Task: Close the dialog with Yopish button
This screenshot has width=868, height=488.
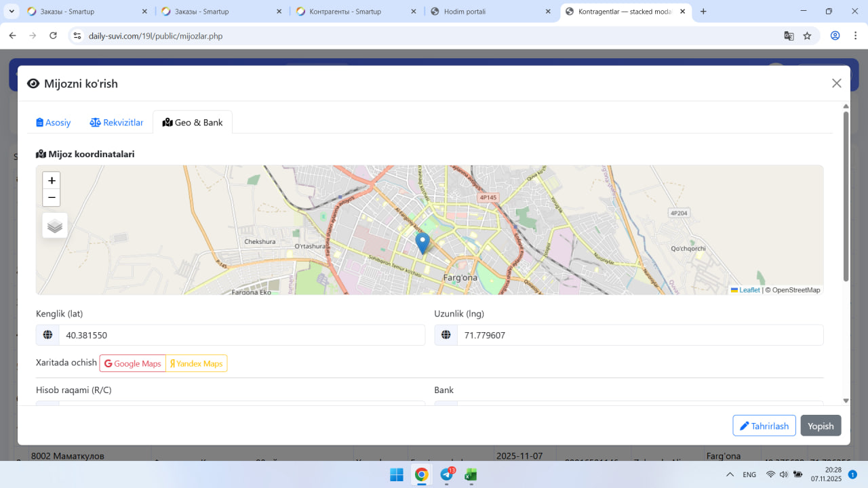Action: pos(821,426)
